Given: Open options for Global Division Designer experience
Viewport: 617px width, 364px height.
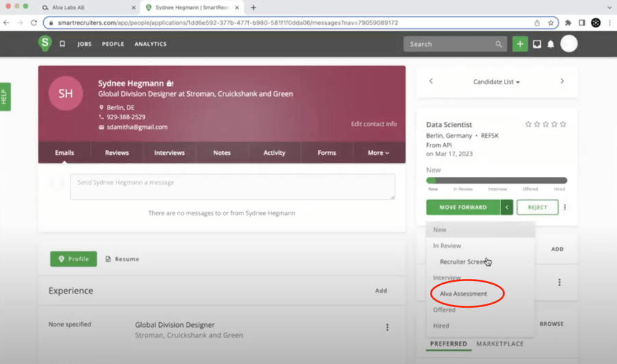Looking at the screenshot, I should pos(387,328).
